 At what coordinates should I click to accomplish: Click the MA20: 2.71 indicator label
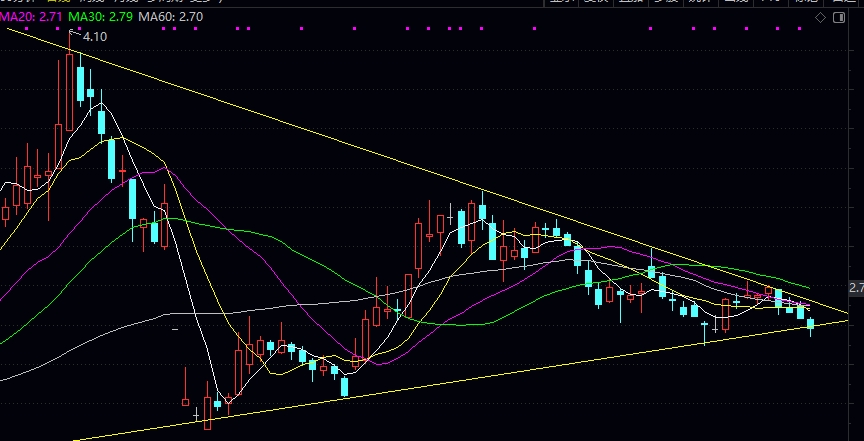(x=31, y=17)
